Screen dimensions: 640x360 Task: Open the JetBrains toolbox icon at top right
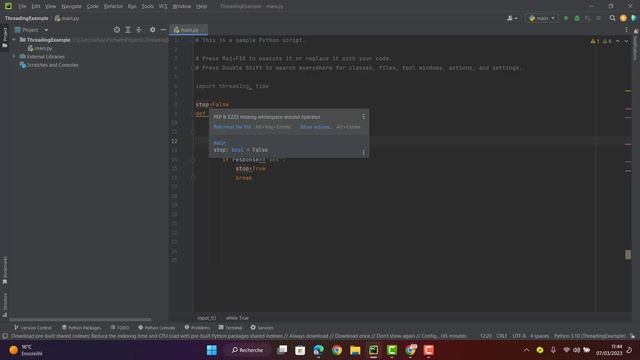[x=634, y=18]
